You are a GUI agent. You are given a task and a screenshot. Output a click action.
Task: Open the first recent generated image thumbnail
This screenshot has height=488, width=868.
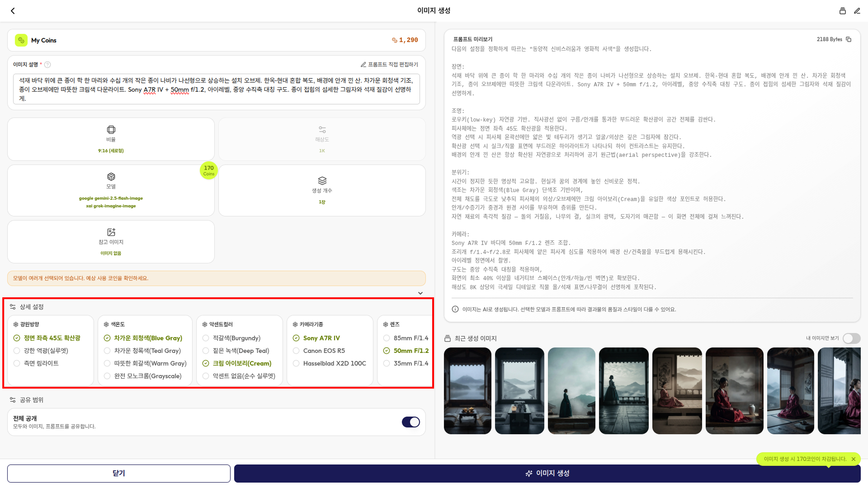[467, 391]
